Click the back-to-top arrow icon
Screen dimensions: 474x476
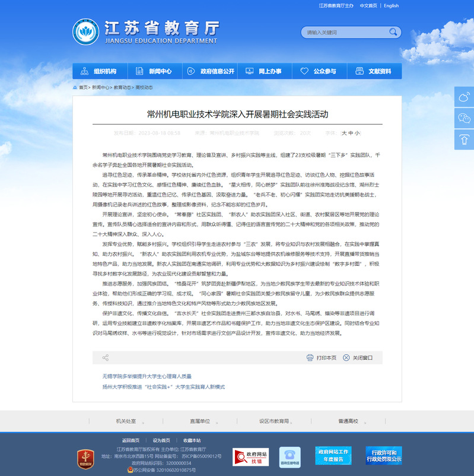[464, 139]
